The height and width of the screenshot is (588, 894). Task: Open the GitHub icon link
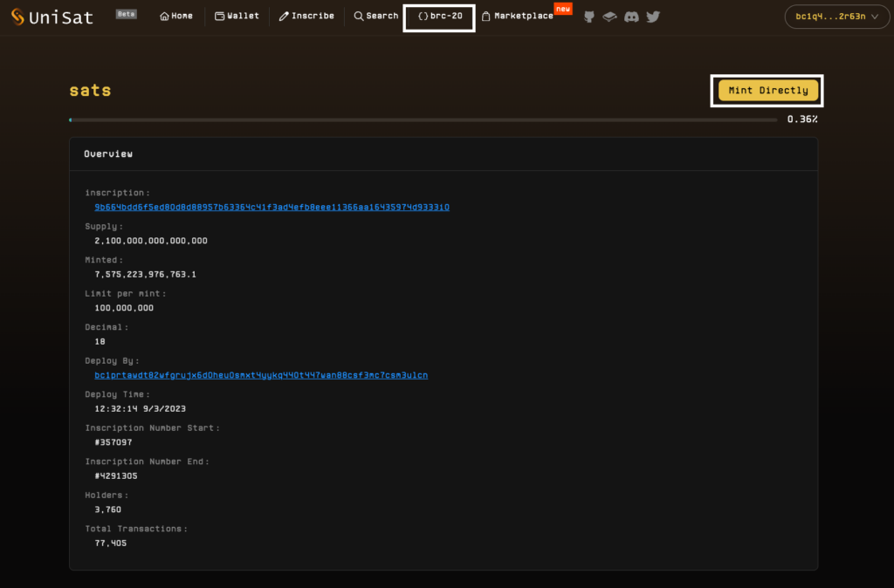click(589, 17)
